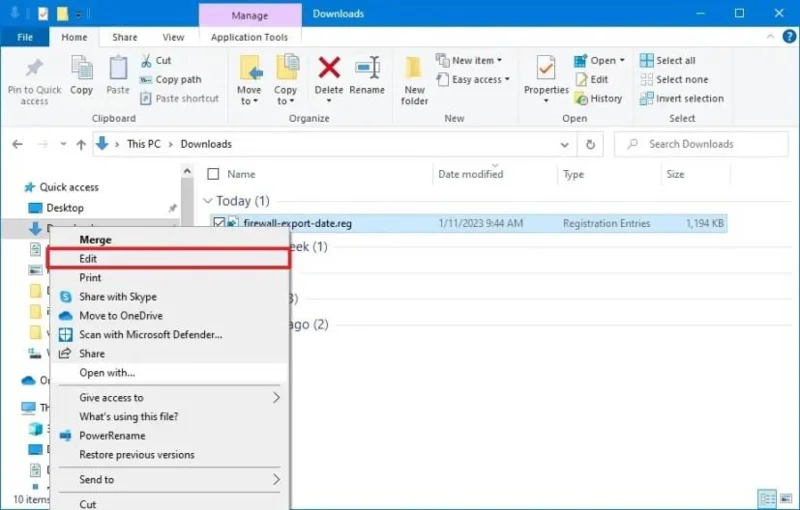The width and height of the screenshot is (800, 510).
Task: Open the address bar history dropdown
Action: (x=565, y=144)
